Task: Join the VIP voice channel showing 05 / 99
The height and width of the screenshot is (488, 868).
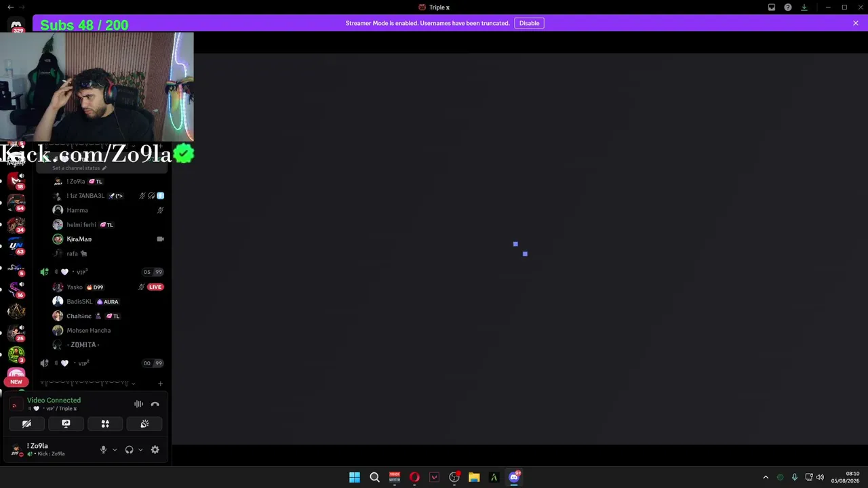Action: [102, 272]
